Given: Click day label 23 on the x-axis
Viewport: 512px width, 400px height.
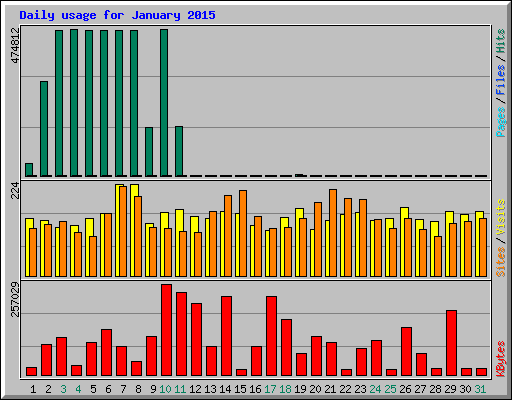Looking at the screenshot, I should coord(360,389).
